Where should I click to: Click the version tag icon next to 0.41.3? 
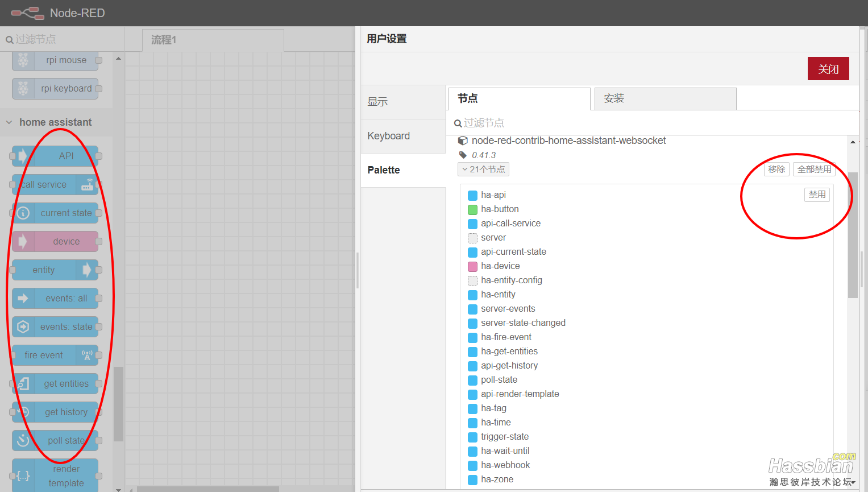(x=463, y=155)
